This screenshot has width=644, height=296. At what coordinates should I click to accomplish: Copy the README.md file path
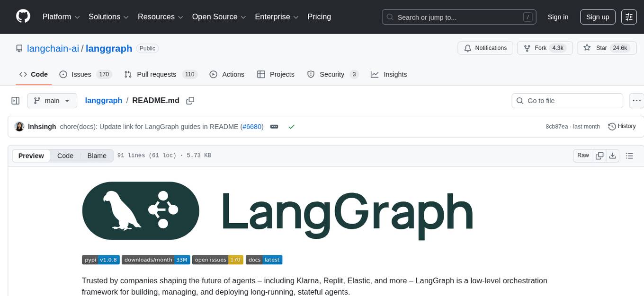coord(190,101)
